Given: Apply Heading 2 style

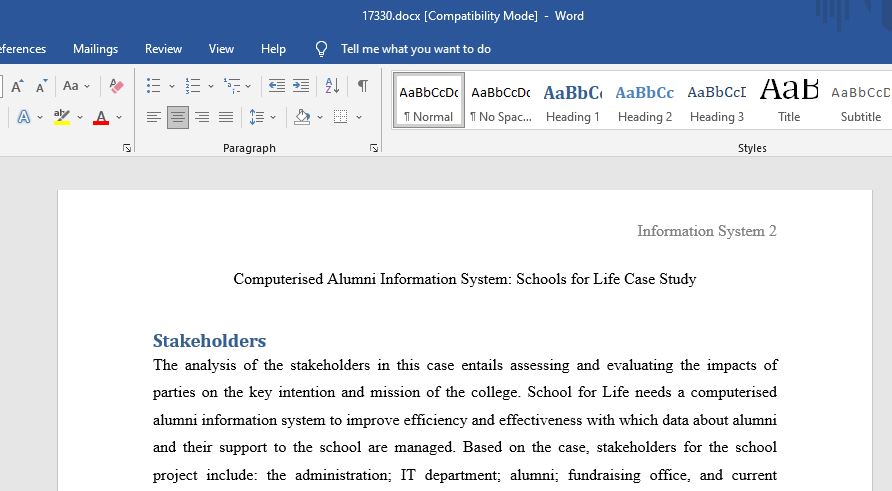Looking at the screenshot, I should click(x=645, y=100).
